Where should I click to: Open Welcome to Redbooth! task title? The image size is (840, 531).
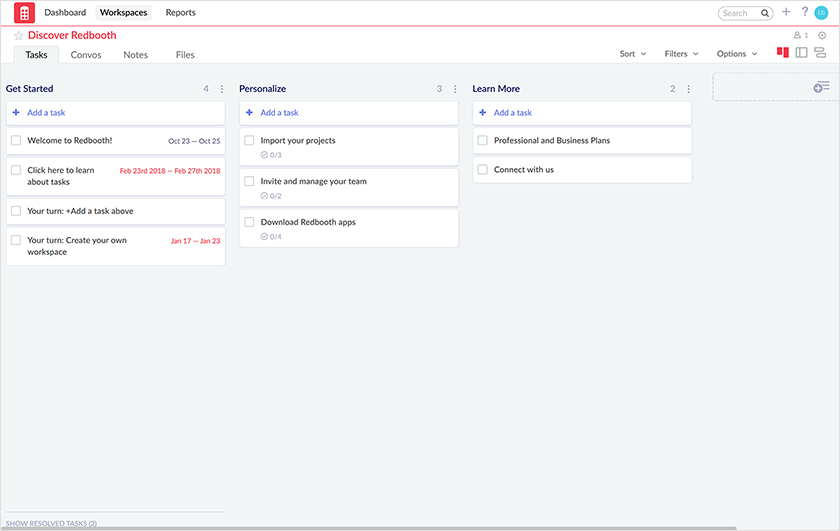(70, 140)
